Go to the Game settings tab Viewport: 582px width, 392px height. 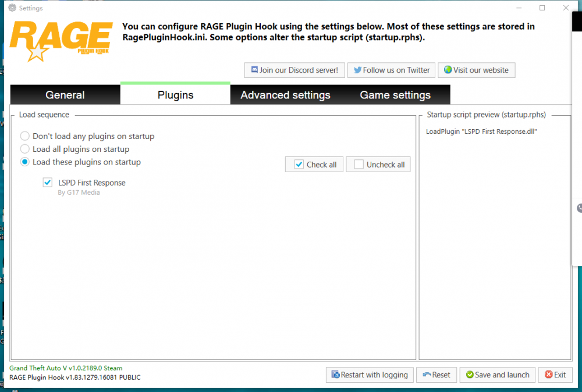click(x=395, y=95)
